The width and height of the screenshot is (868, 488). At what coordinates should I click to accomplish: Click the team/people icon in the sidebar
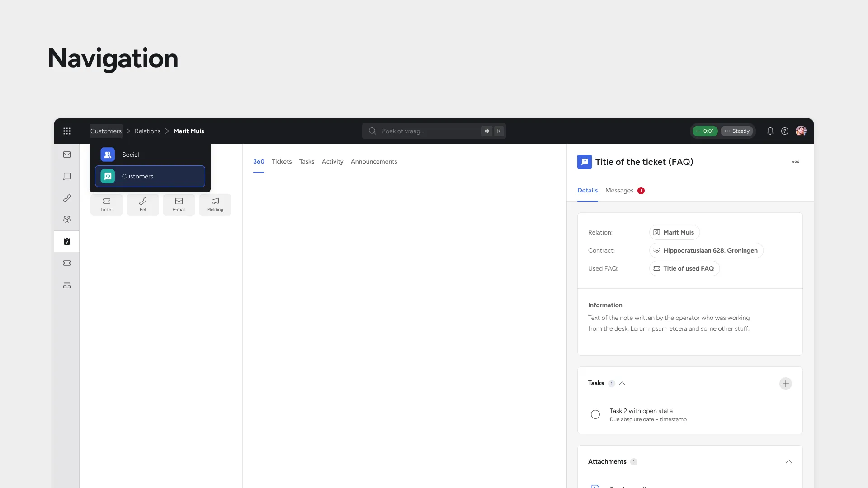pos(67,219)
